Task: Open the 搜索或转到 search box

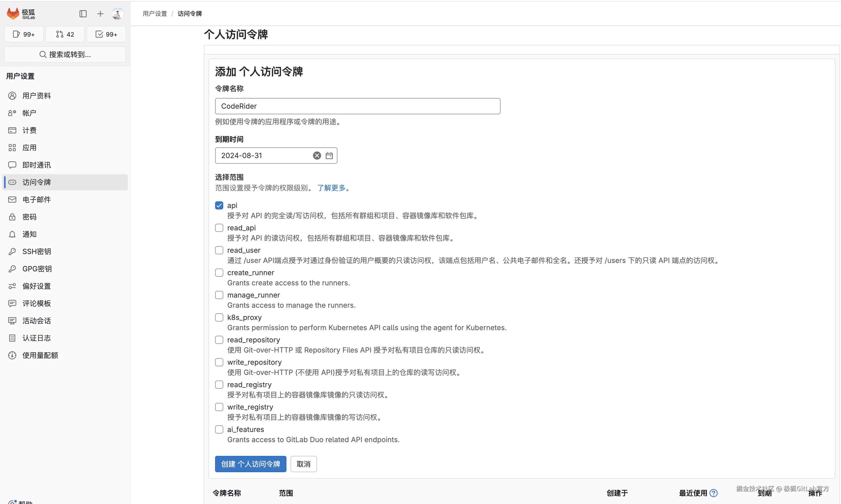Action: [65, 54]
